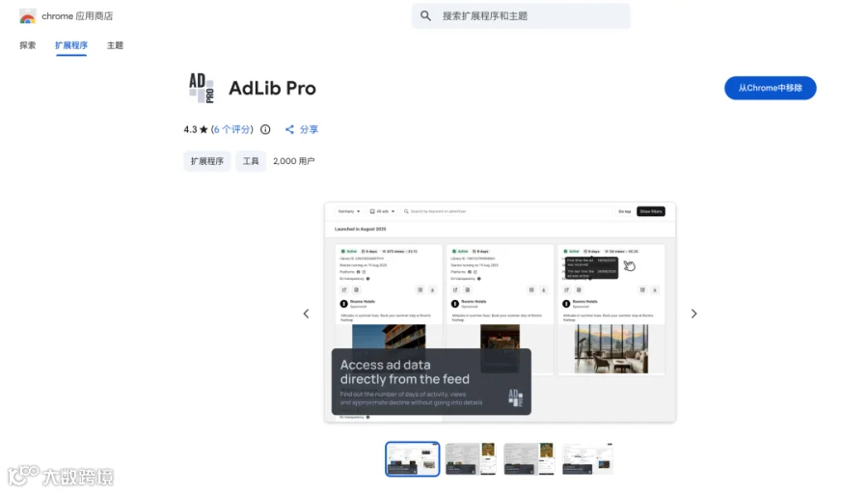Focus the 搜索扩展程序和主题 search field

[521, 16]
